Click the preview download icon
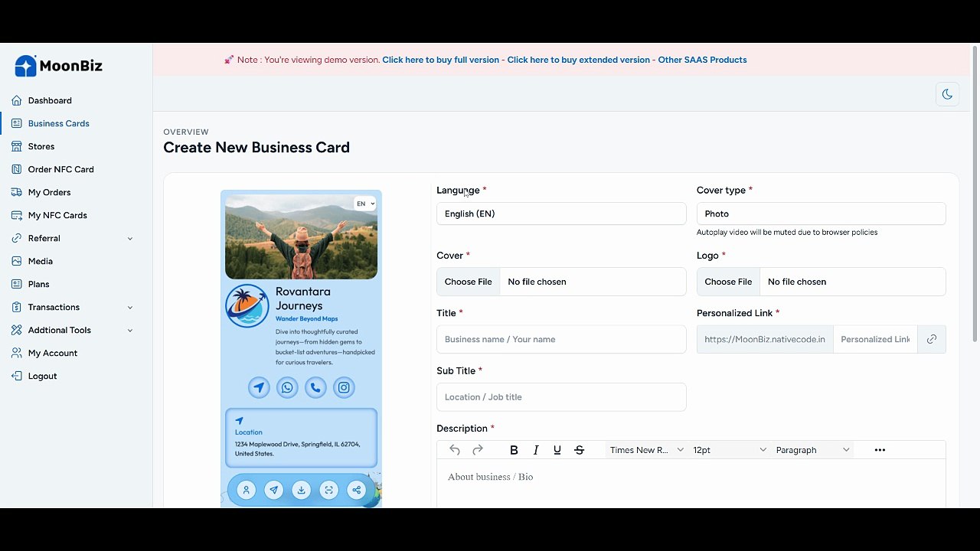 [x=301, y=491]
